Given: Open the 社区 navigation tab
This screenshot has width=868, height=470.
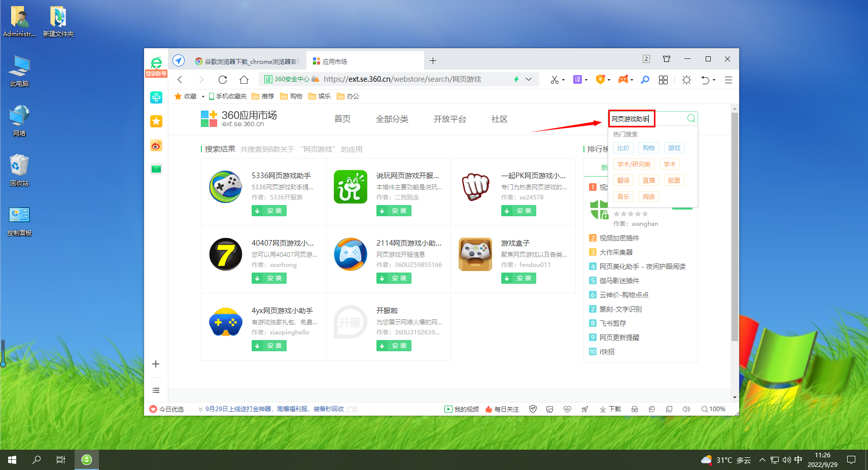Looking at the screenshot, I should pos(500,119).
